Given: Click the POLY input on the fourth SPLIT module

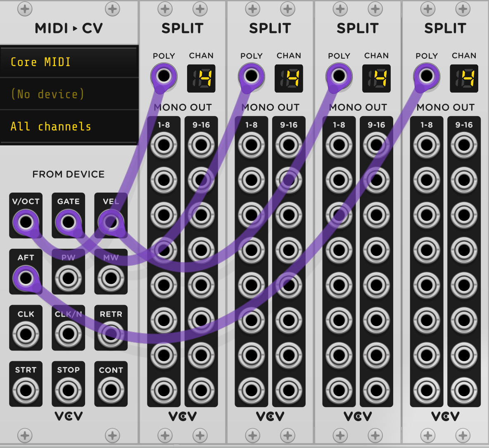Looking at the screenshot, I should click(x=426, y=76).
